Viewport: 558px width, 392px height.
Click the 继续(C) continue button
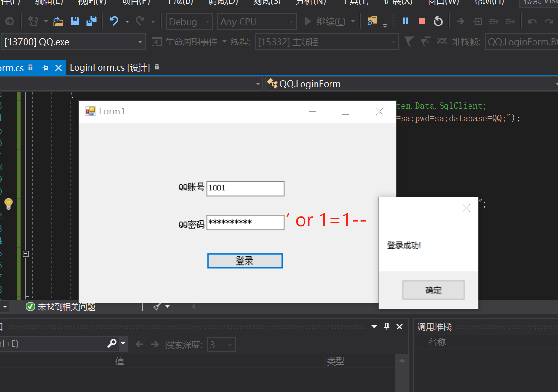[x=325, y=22]
